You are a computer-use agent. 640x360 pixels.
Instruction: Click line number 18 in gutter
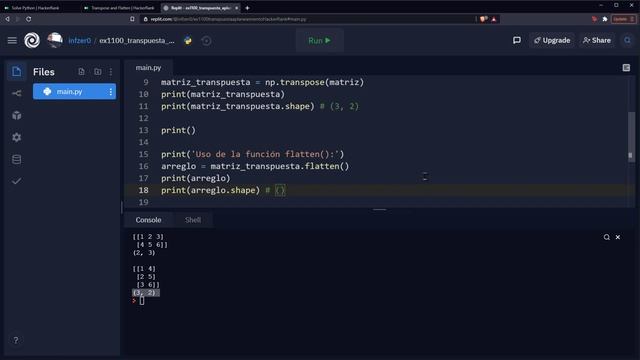coord(143,190)
